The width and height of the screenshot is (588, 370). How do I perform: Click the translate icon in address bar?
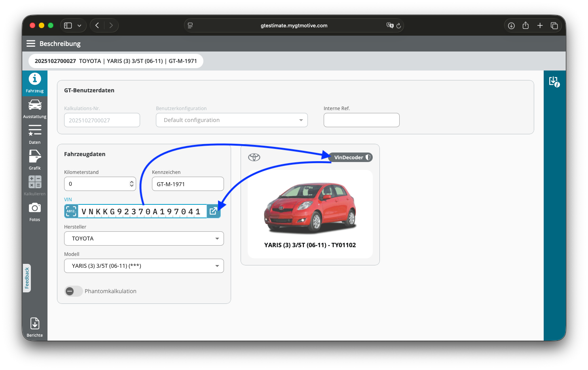tap(390, 25)
